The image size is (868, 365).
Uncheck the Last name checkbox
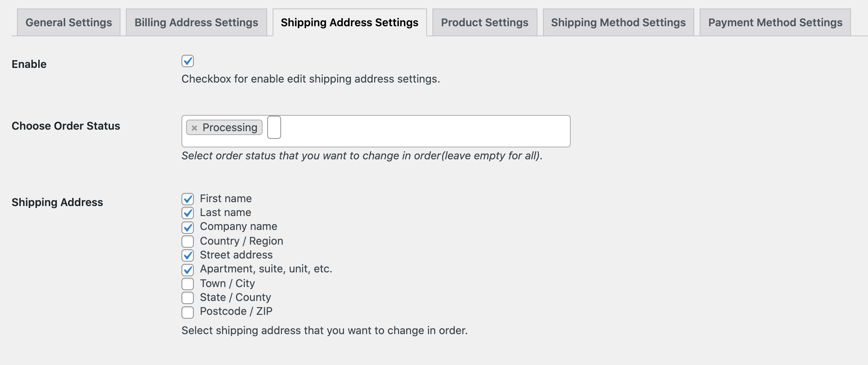point(188,213)
